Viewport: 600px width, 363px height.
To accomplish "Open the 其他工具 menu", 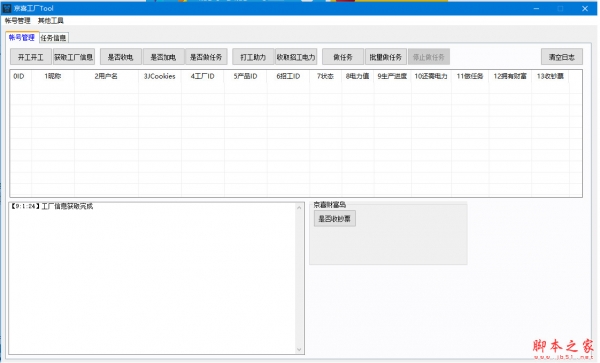I will (x=51, y=21).
